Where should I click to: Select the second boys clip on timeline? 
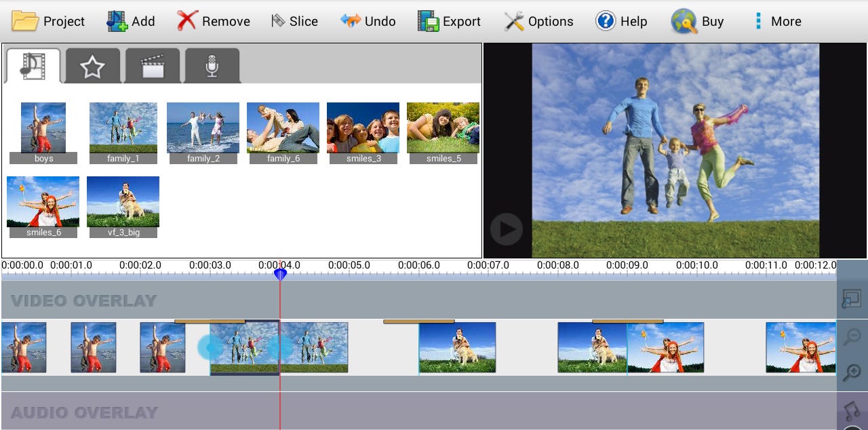(x=94, y=347)
